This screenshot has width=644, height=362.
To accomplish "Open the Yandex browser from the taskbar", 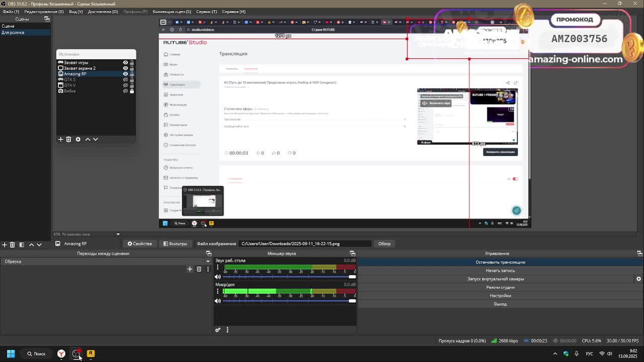I will point(61,354).
